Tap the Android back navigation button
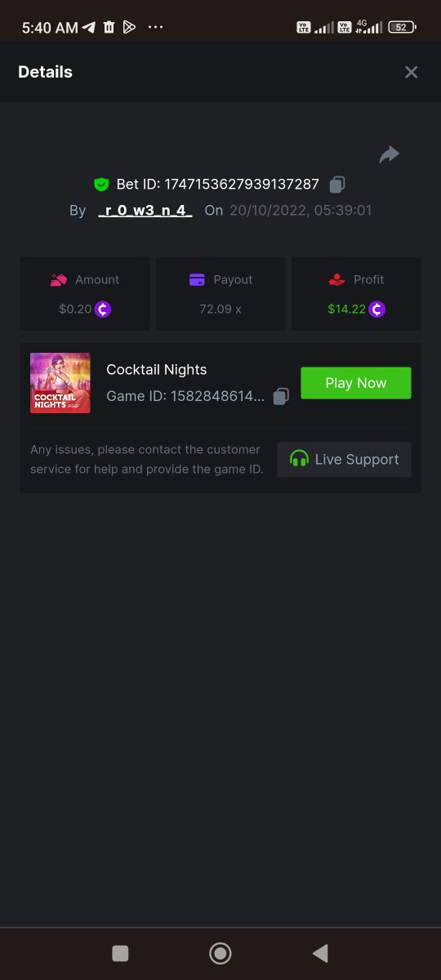441x980 pixels. point(321,953)
